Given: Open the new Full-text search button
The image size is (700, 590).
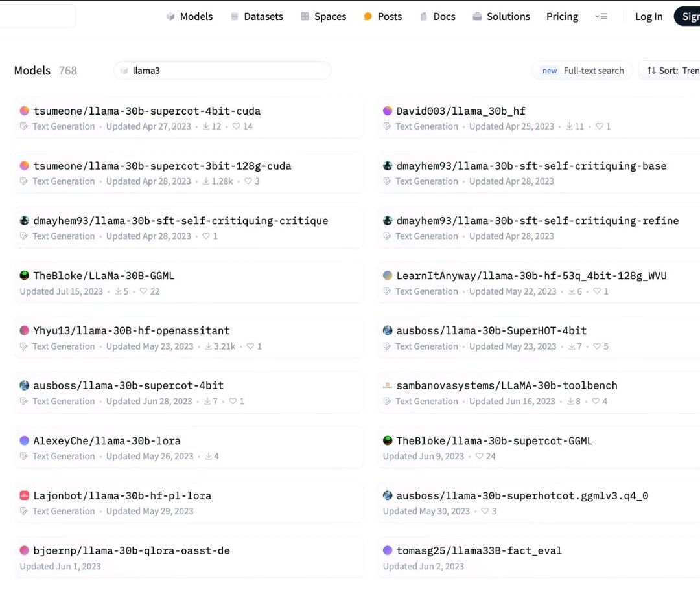Looking at the screenshot, I should tap(582, 71).
